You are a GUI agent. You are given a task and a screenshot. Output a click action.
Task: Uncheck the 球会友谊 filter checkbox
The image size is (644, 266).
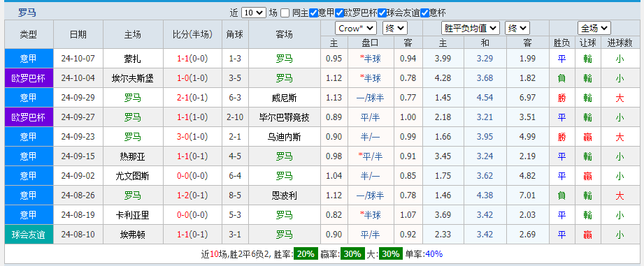coord(382,13)
